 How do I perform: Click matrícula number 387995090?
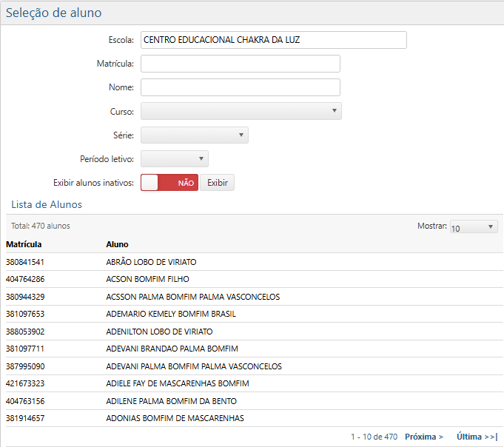[25, 366]
